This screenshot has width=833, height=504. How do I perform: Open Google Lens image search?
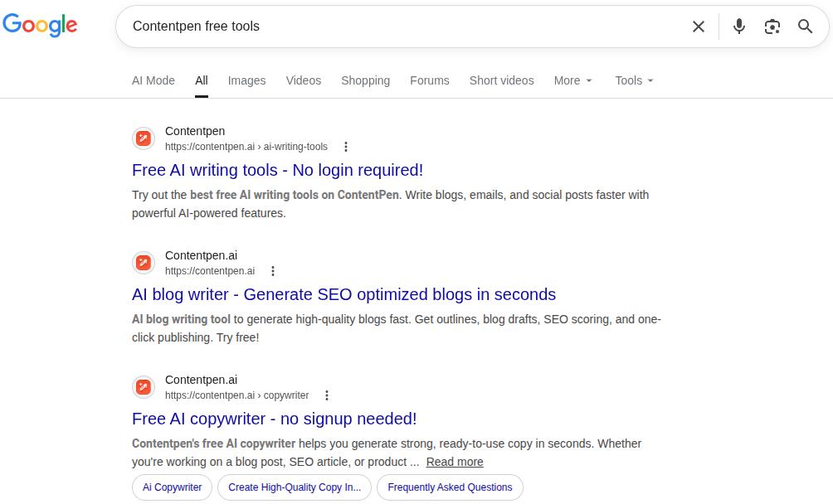(x=772, y=26)
